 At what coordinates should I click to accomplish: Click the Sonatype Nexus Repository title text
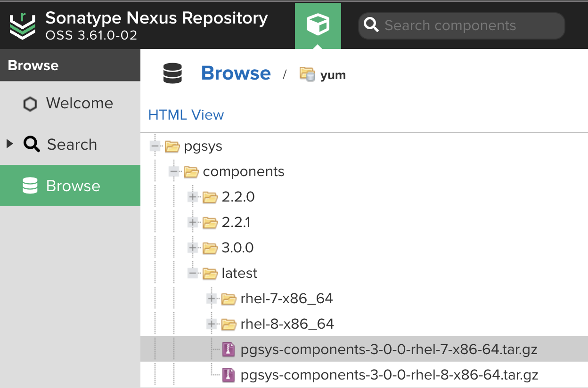[156, 18]
